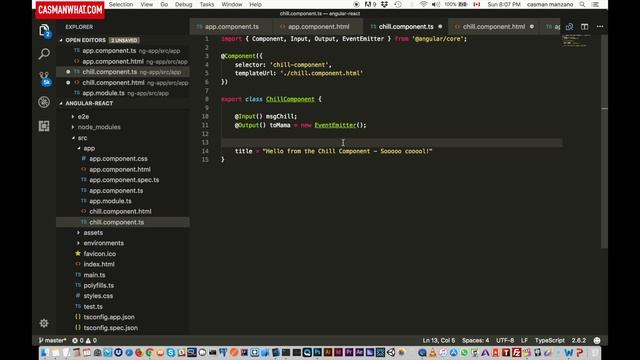The height and width of the screenshot is (360, 640).
Task: Open the Go menu
Action: tap(164, 4)
